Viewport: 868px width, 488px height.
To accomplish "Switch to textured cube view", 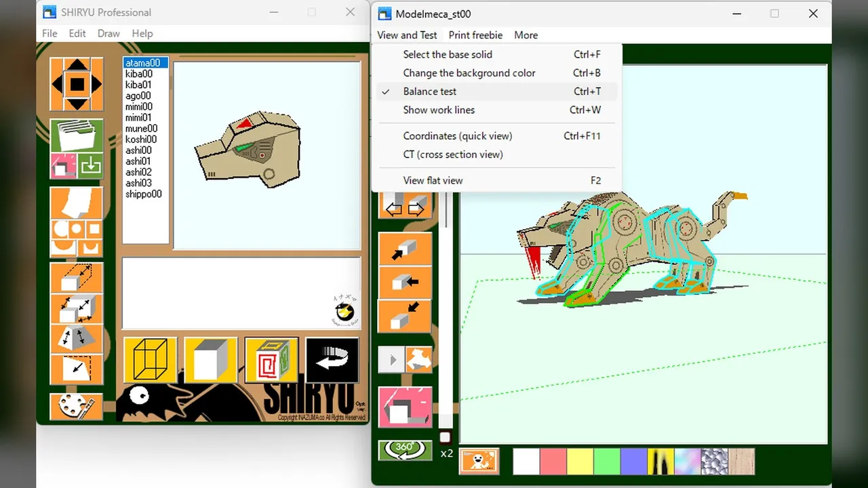I will tap(271, 360).
